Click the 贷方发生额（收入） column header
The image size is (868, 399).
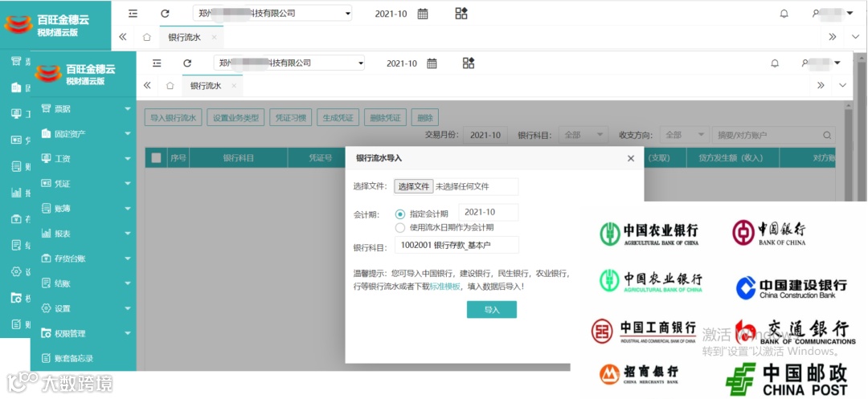[732, 157]
